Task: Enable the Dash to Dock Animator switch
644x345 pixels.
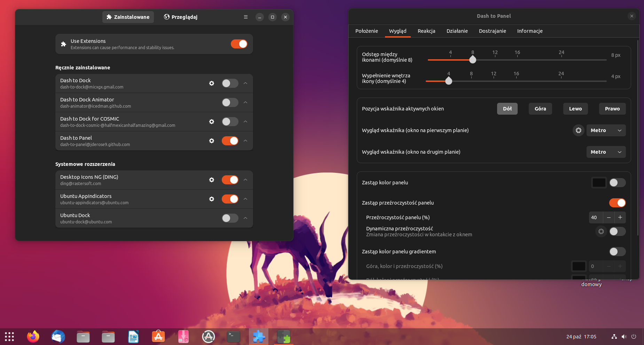Action: coord(230,102)
